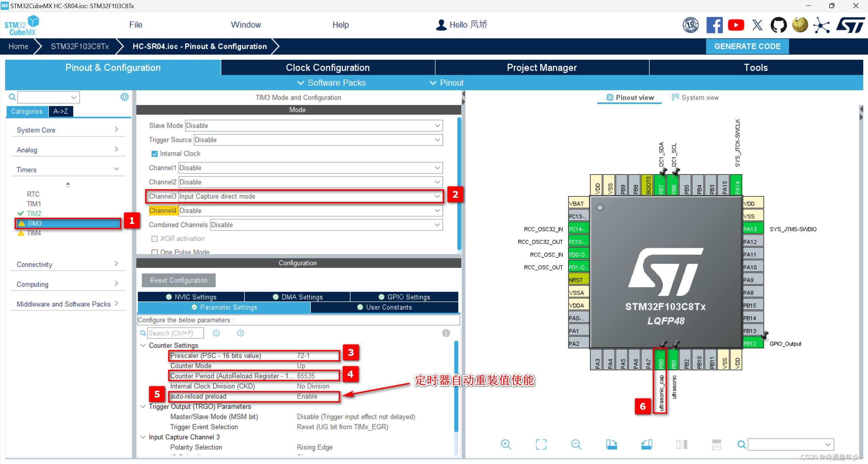Switch to the A->Z sorting tab

61,111
